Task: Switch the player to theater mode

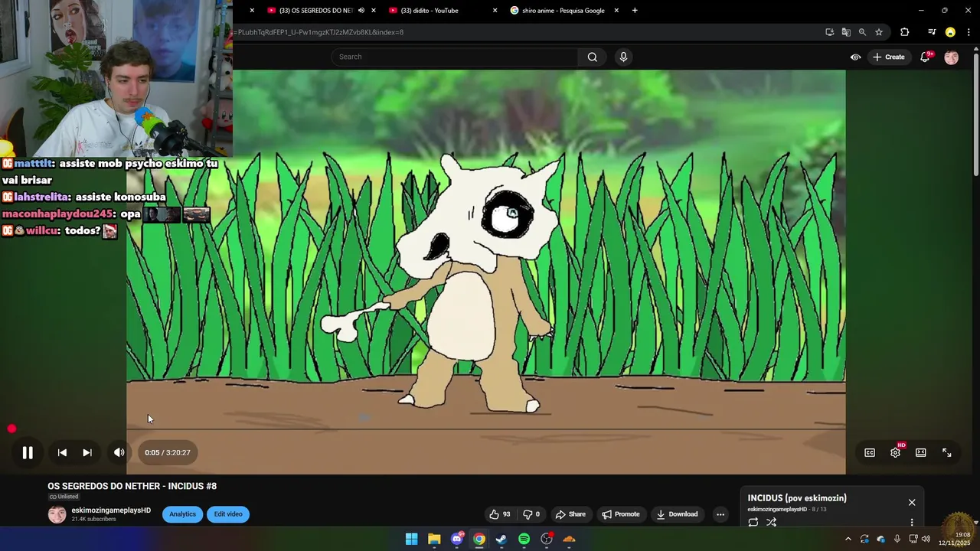Action: point(921,452)
